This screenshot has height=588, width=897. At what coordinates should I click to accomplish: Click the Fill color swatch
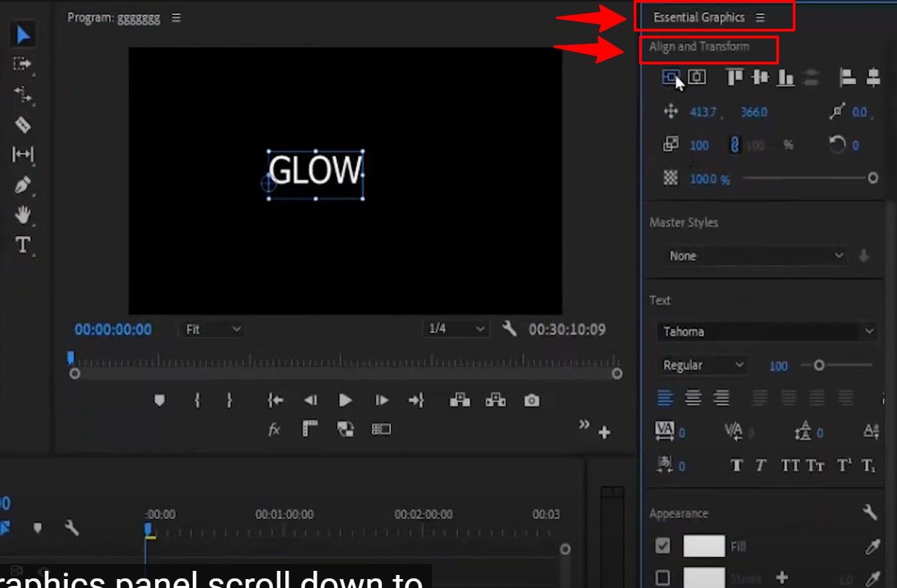(704, 546)
